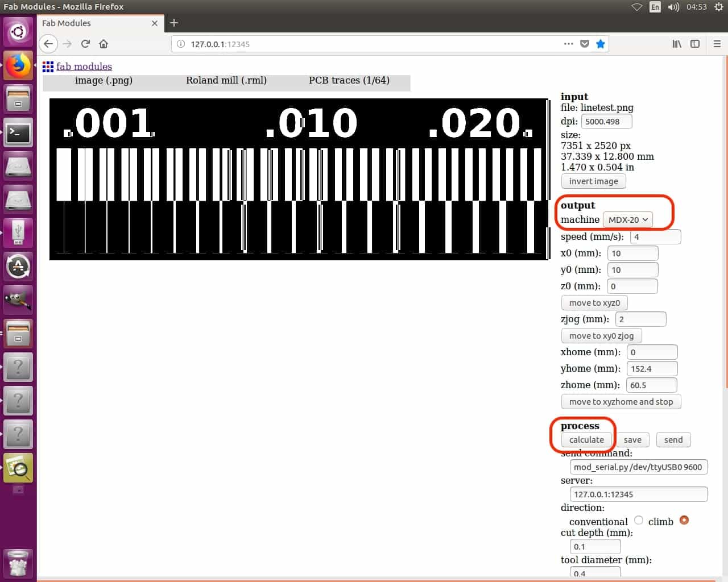Open the USB drive launcher icon

point(18,232)
